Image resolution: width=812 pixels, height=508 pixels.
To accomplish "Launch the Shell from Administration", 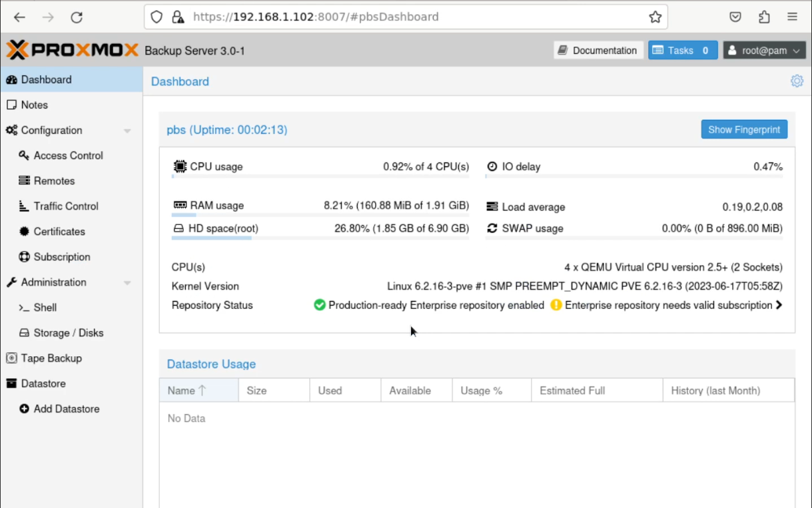I will coord(43,307).
